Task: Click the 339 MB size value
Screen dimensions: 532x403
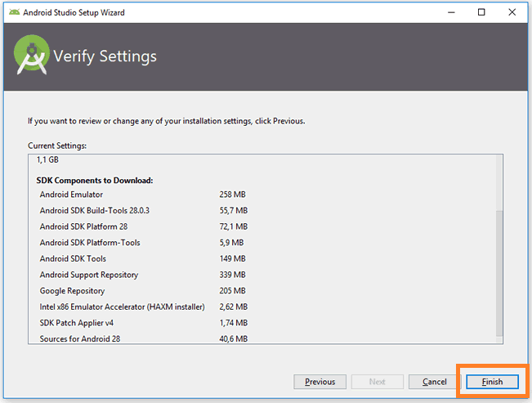Action: click(232, 275)
